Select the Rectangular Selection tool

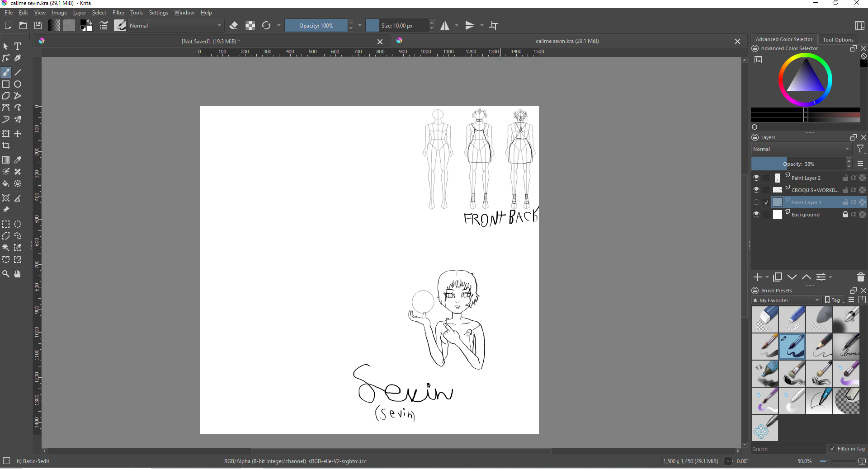[x=6, y=224]
